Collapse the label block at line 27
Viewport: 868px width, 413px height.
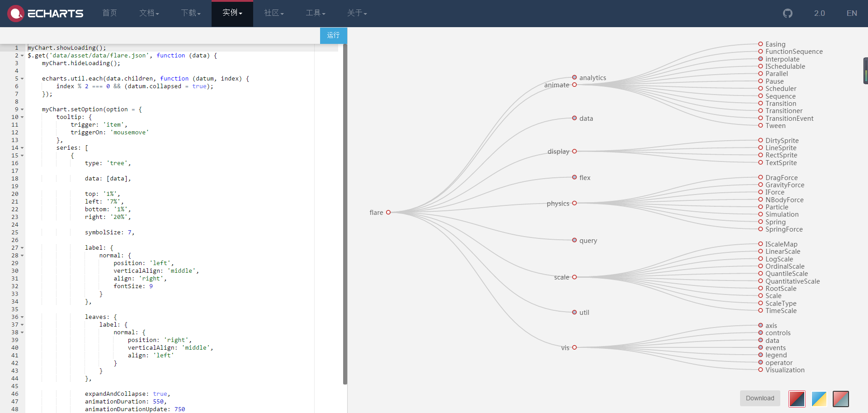pos(22,248)
